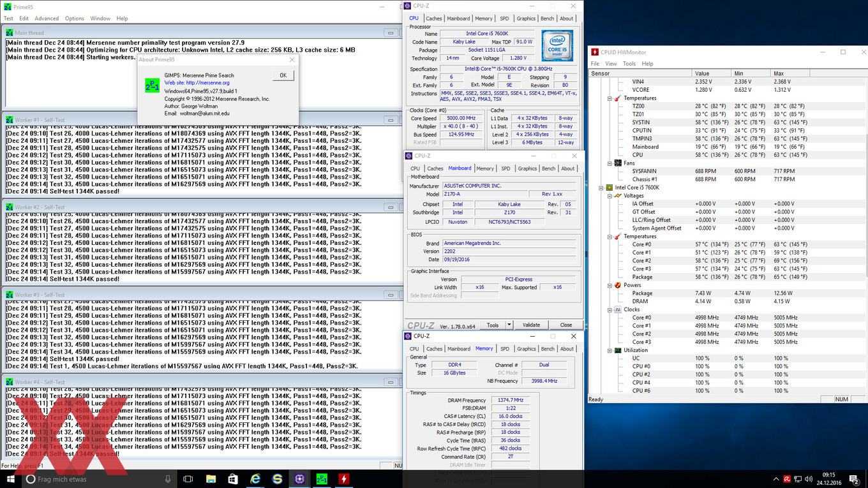Click the Validate button in CPU-Z

coord(531,325)
